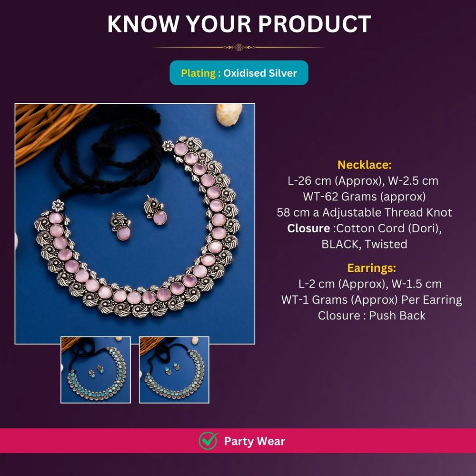
Task: Select the Necklace: heading
Action: pyautogui.click(x=365, y=165)
